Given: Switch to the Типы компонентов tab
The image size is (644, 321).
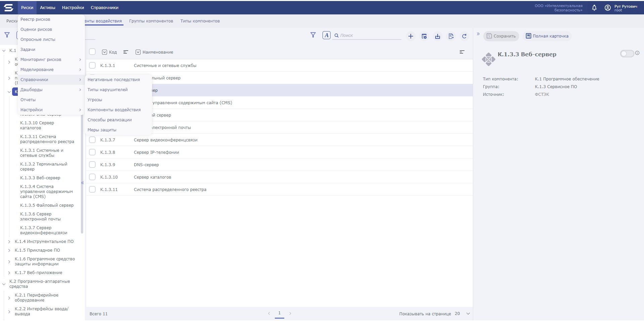Looking at the screenshot, I should (x=200, y=21).
